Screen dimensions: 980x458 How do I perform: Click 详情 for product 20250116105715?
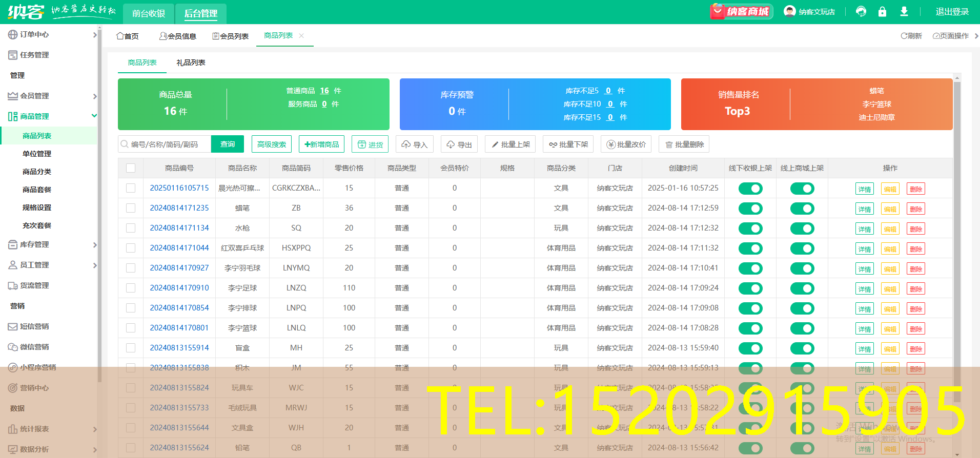click(x=865, y=189)
